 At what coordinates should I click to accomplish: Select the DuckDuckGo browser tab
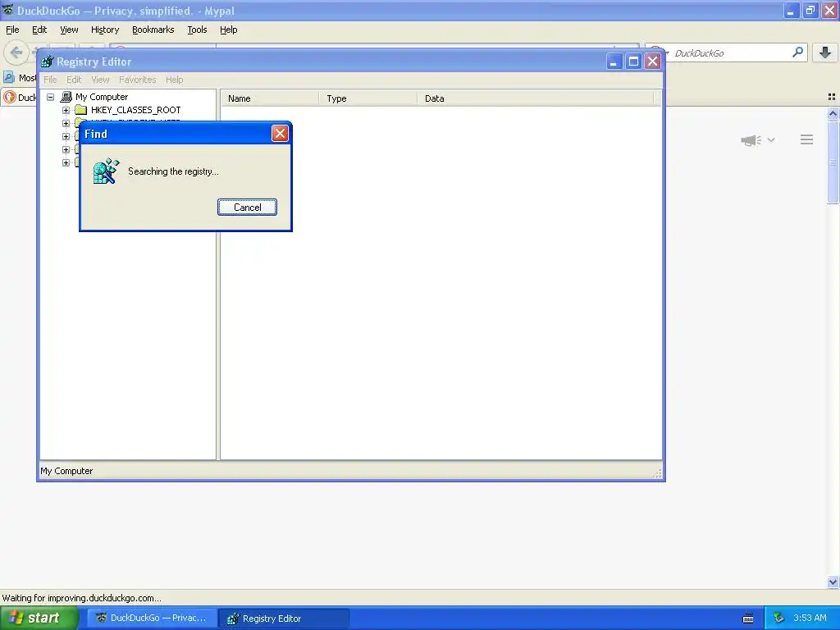point(20,97)
